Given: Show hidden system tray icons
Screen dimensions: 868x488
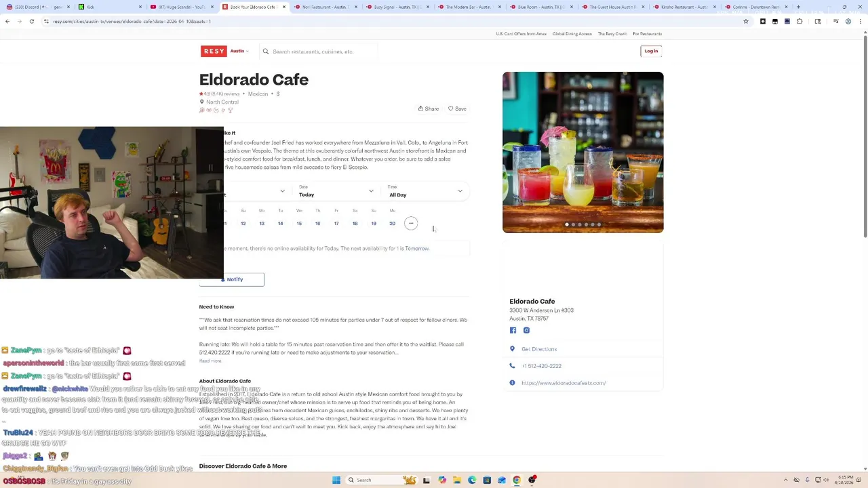Looking at the screenshot, I should (x=786, y=480).
